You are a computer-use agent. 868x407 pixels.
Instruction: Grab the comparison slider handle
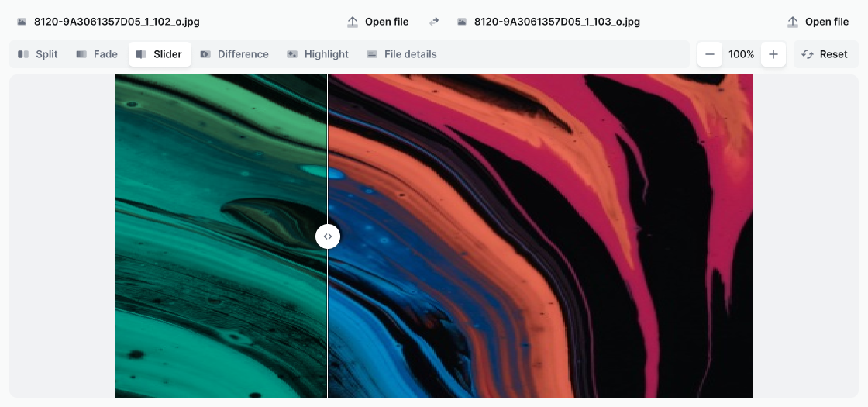[x=328, y=236]
